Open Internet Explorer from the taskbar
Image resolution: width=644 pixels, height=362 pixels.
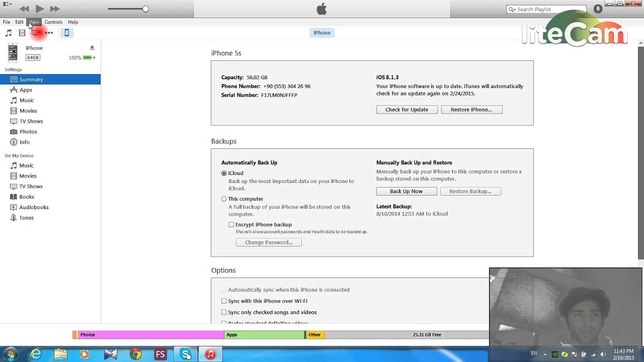tap(36, 354)
